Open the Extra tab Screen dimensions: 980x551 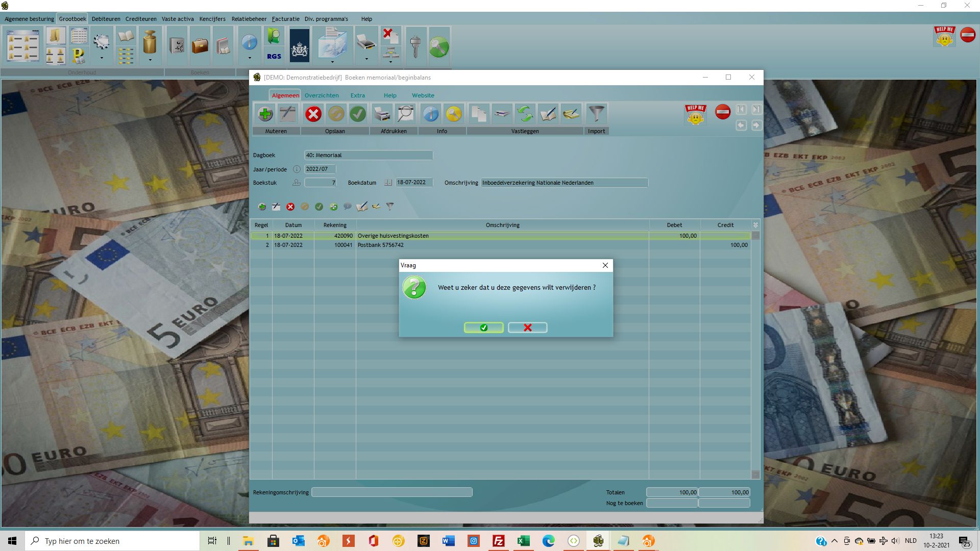(x=358, y=95)
